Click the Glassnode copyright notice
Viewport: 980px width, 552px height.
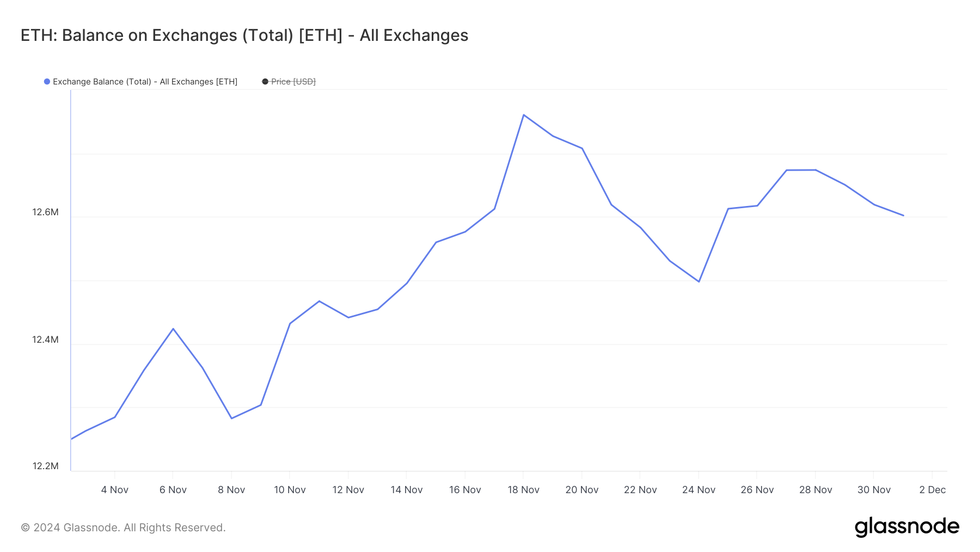(x=123, y=527)
